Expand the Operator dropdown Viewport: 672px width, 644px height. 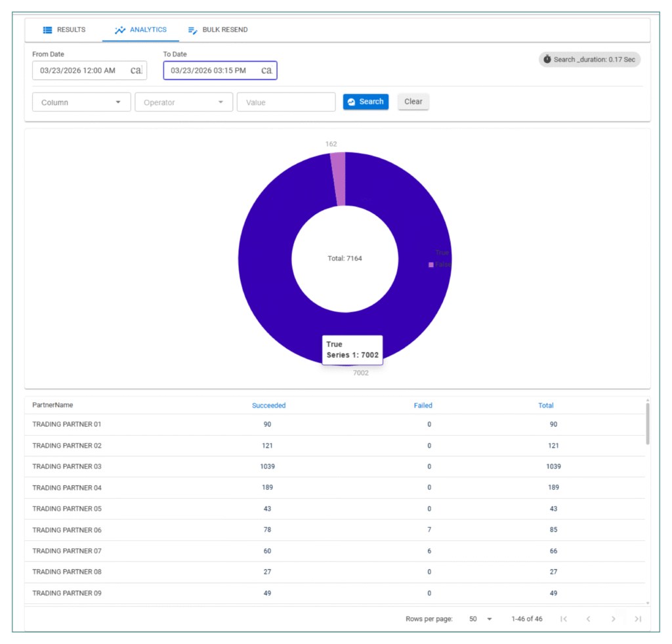pos(184,102)
